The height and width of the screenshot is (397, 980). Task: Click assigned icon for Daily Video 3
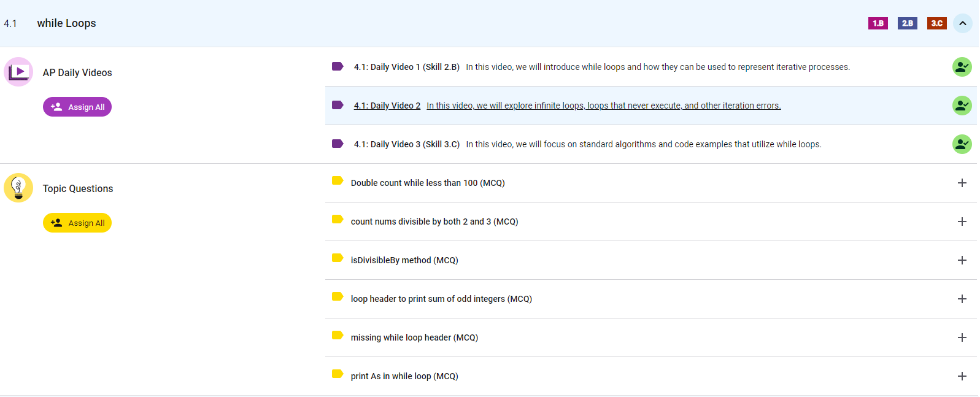coord(962,144)
